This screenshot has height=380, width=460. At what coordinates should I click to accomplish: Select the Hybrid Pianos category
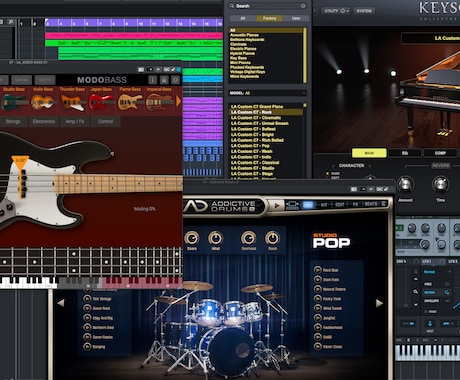[x=242, y=53]
